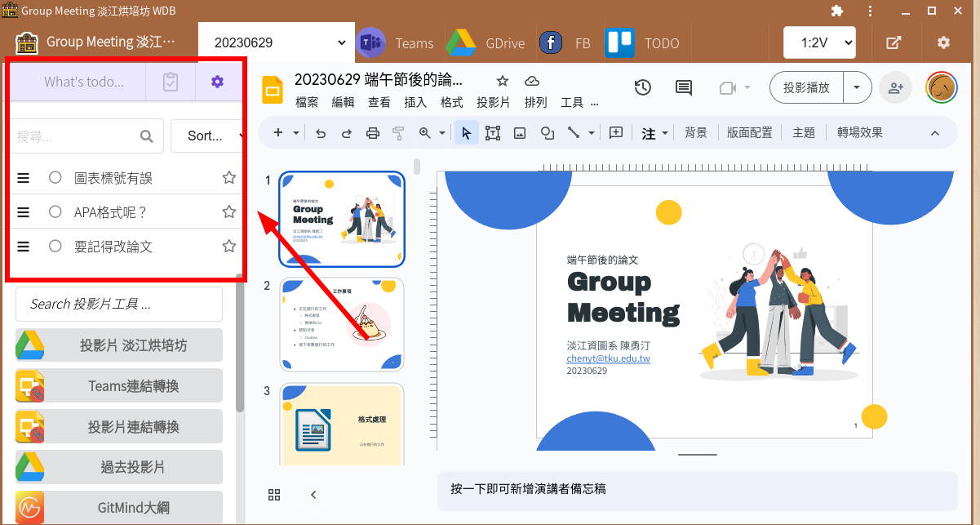Click the 投影片連結轉換 button

tap(119, 427)
